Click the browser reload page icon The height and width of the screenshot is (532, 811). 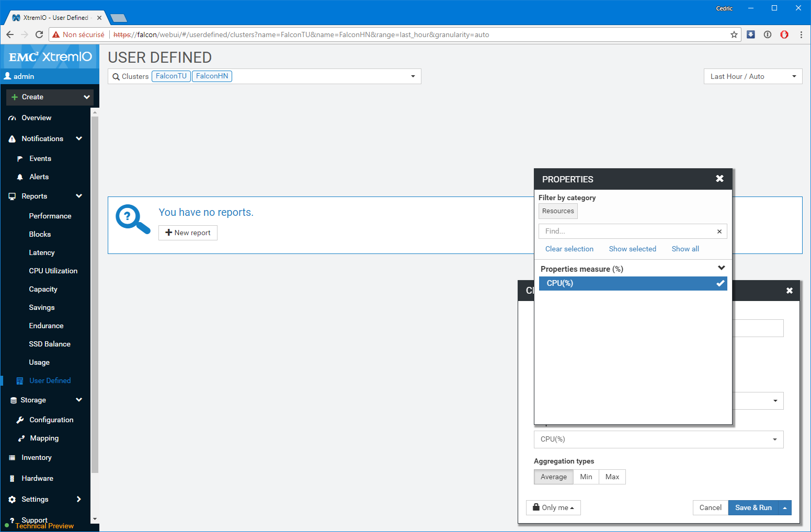pyautogui.click(x=39, y=34)
